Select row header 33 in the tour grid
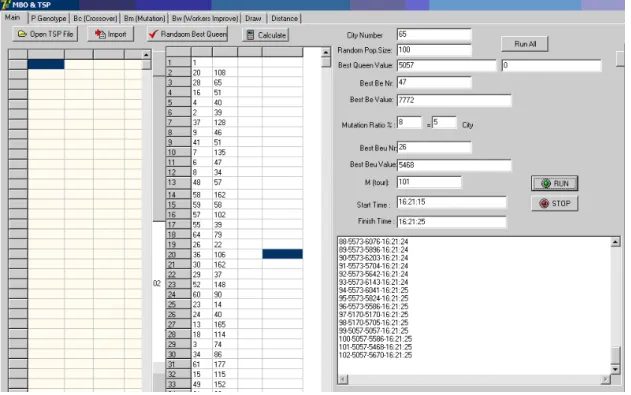631x395 pixels. (178, 384)
